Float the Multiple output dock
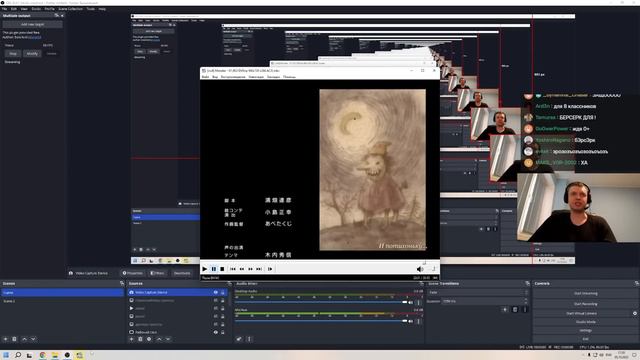The width and height of the screenshot is (640, 360). click(57, 16)
